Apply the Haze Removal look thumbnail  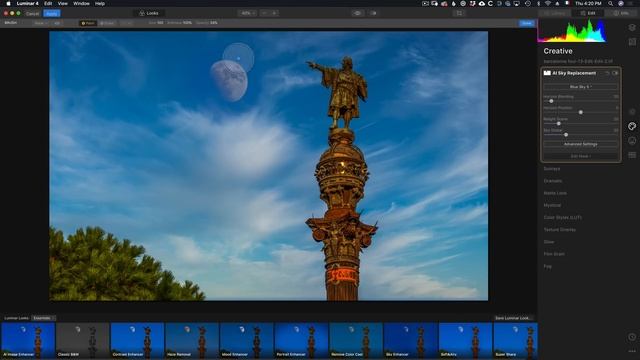point(192,340)
